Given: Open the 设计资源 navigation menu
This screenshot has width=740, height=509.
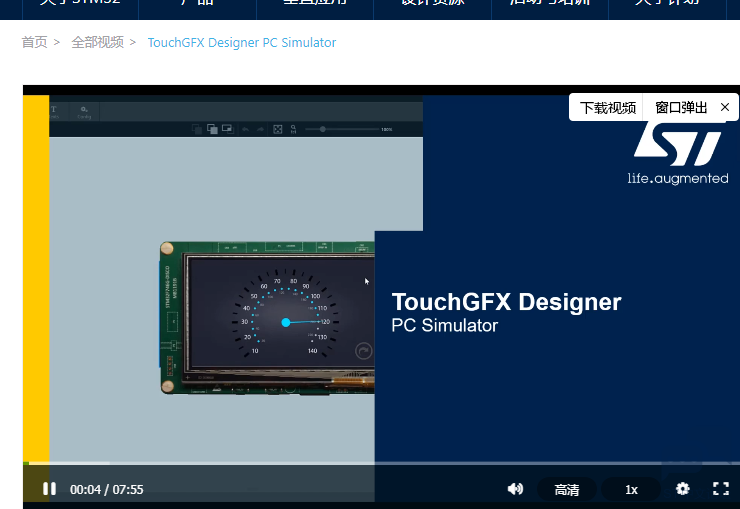Looking at the screenshot, I should [x=433, y=2].
